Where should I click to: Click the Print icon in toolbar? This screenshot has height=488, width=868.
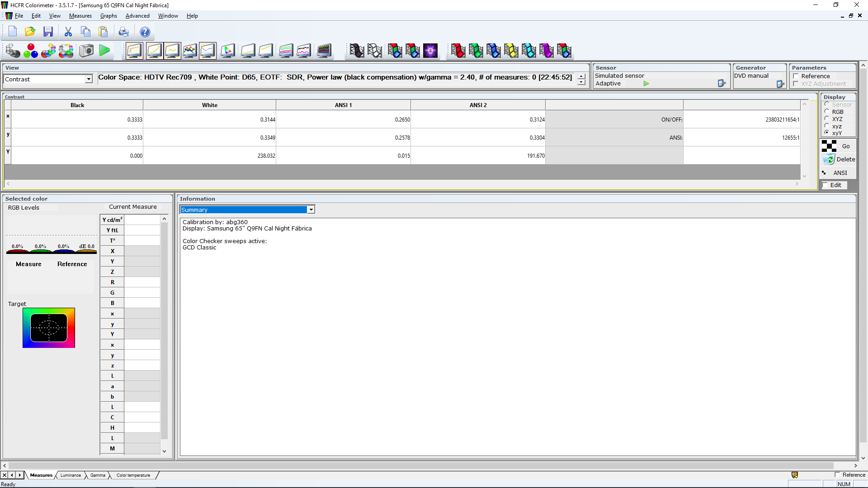pos(123,32)
